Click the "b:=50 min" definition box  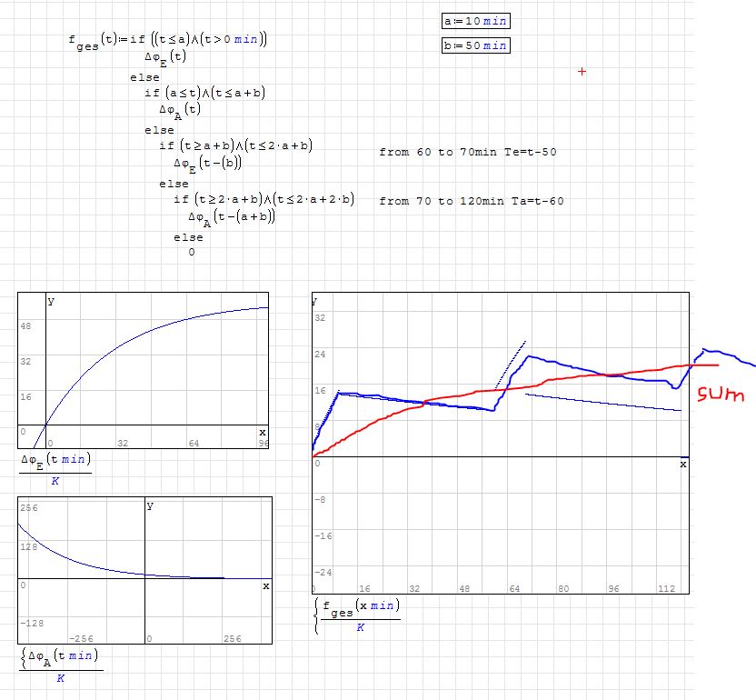pos(476,45)
